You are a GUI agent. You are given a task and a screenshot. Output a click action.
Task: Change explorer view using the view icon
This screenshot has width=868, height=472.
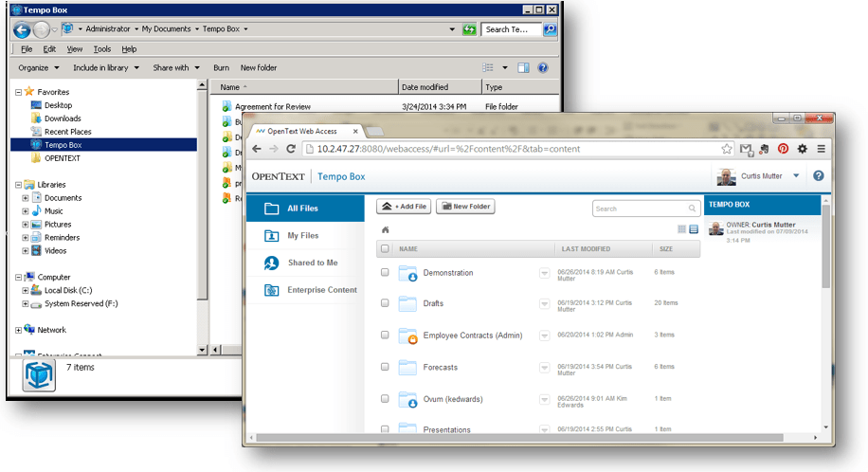point(488,67)
